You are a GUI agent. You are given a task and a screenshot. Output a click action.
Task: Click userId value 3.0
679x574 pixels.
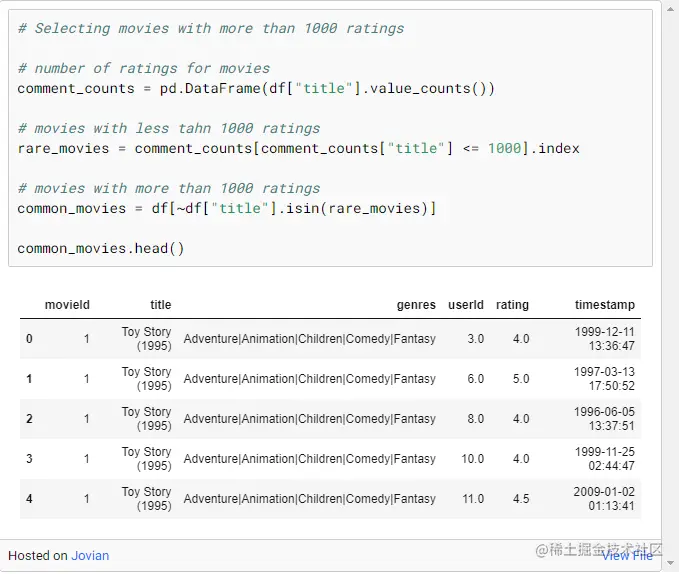(475, 339)
